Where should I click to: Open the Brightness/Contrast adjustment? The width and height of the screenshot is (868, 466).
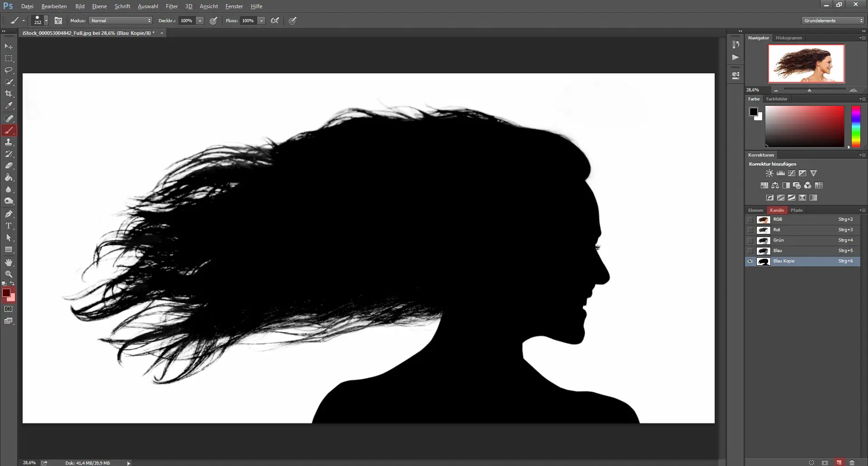pyautogui.click(x=769, y=173)
